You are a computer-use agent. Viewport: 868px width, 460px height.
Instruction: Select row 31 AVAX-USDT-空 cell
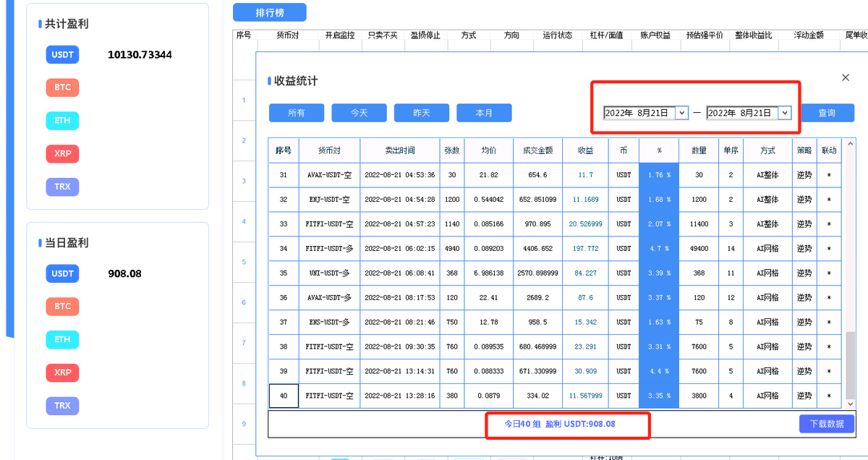tap(329, 175)
